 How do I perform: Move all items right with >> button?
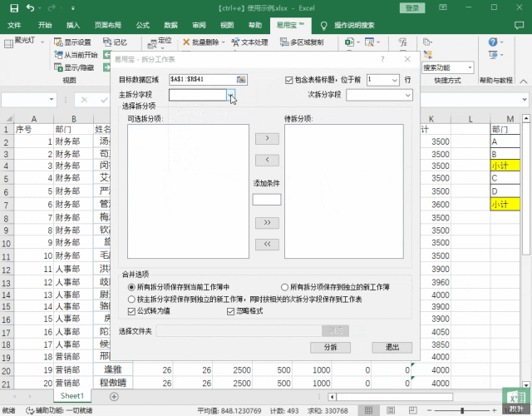coord(267,223)
